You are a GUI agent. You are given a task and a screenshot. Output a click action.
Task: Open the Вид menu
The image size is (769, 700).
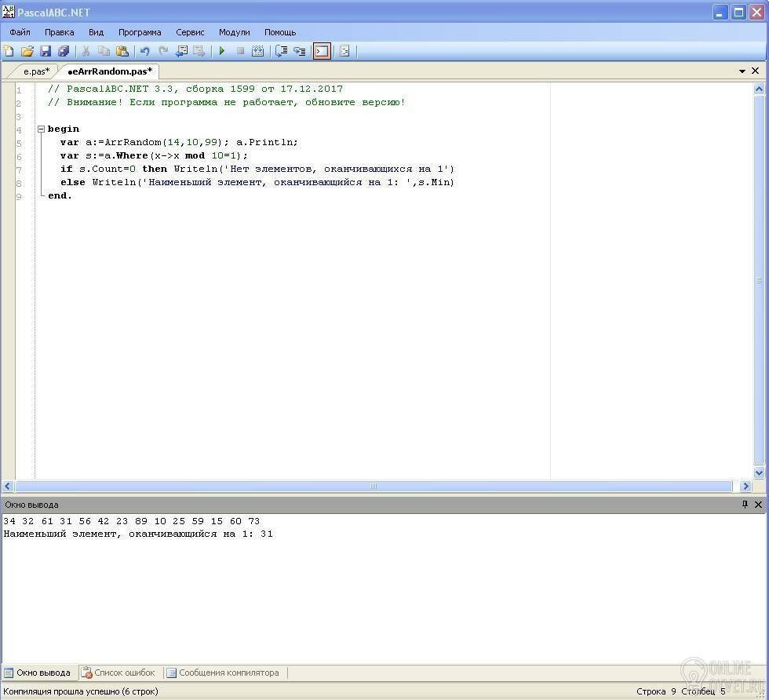[x=96, y=32]
